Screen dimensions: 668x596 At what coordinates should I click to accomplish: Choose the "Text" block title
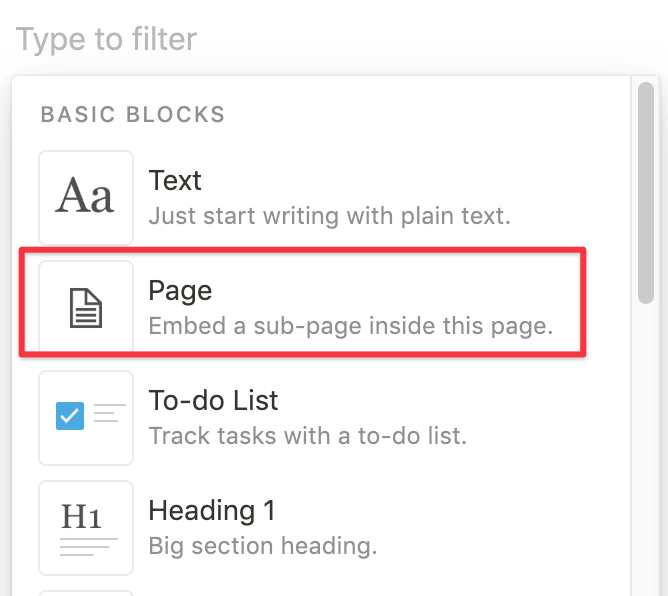175,181
